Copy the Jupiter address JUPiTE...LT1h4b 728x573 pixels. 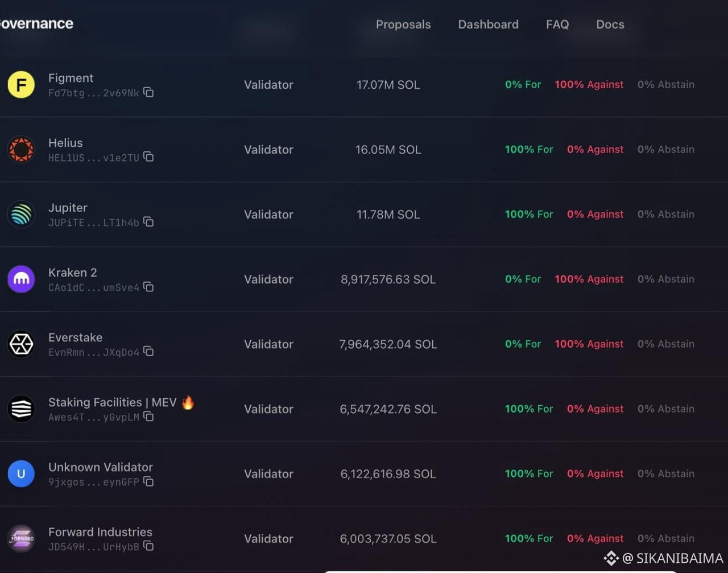pos(148,221)
